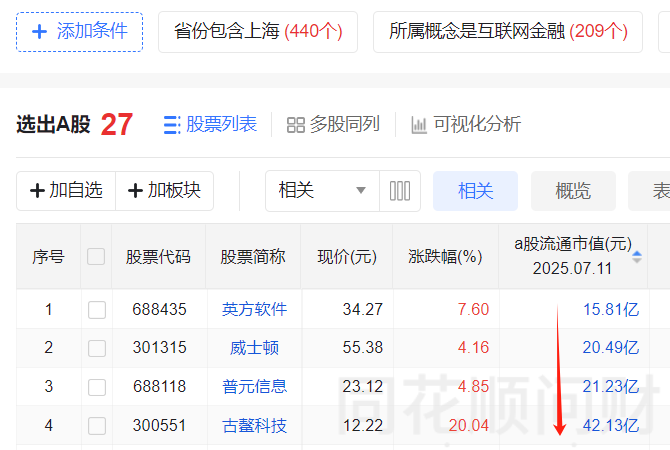Image resolution: width=670 pixels, height=450 pixels.
Task: Click the 添加条件 add condition button
Action: pyautogui.click(x=79, y=32)
